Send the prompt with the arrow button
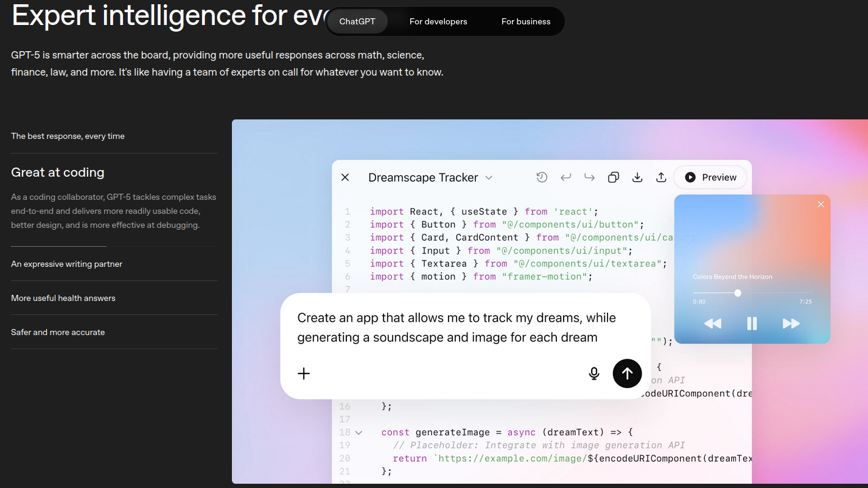Image resolution: width=868 pixels, height=488 pixels. click(627, 373)
